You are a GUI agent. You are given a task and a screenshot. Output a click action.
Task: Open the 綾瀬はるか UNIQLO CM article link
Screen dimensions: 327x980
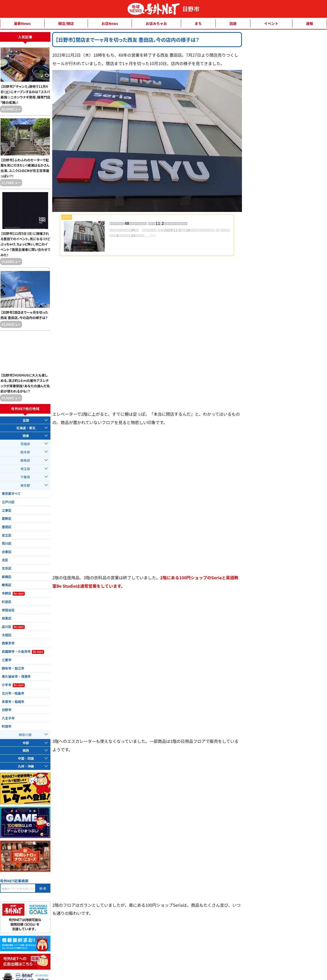point(25,168)
